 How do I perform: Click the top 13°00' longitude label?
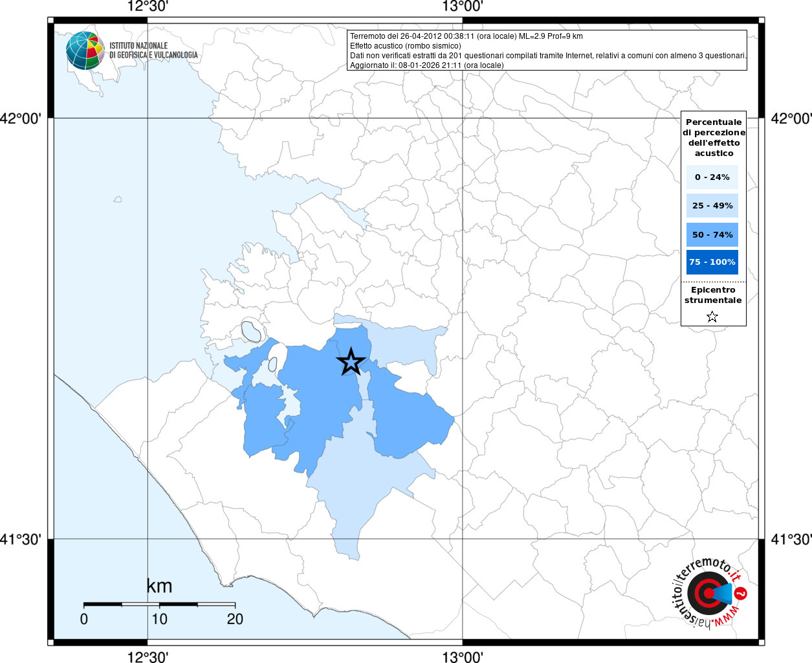pyautogui.click(x=463, y=7)
